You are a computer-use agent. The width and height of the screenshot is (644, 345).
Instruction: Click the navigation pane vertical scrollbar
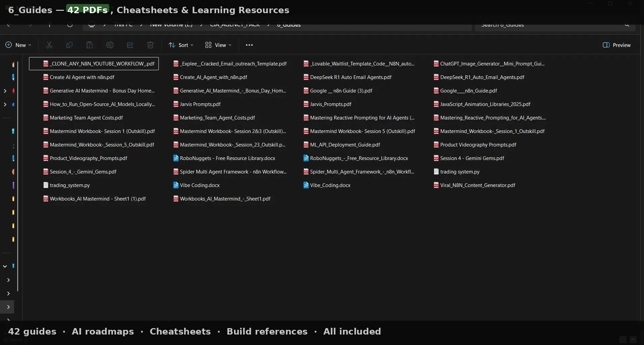click(18, 176)
